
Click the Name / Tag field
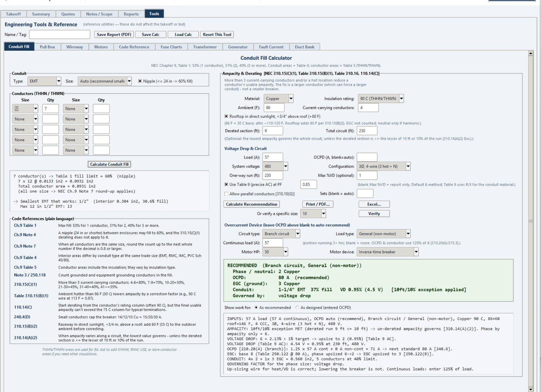(x=60, y=35)
